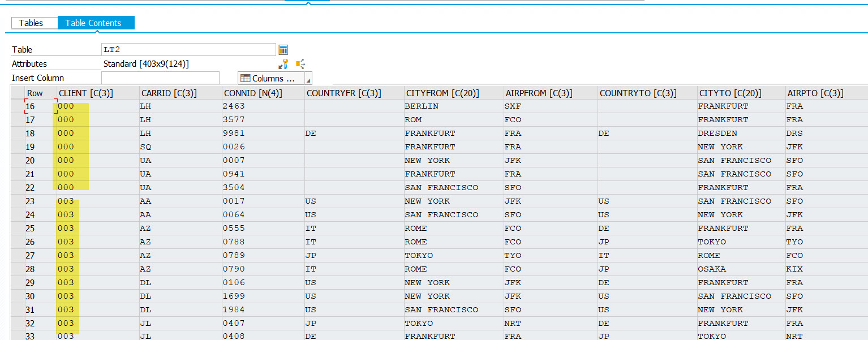
Task: Click the Table name input field containing LT2
Action: click(188, 50)
